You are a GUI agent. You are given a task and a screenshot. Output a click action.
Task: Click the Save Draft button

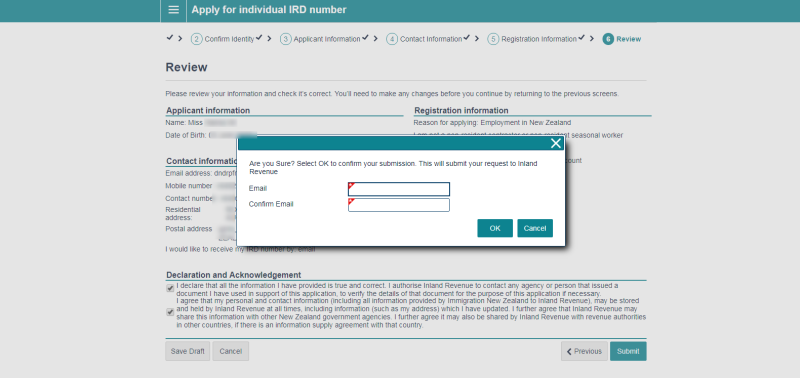tap(187, 351)
